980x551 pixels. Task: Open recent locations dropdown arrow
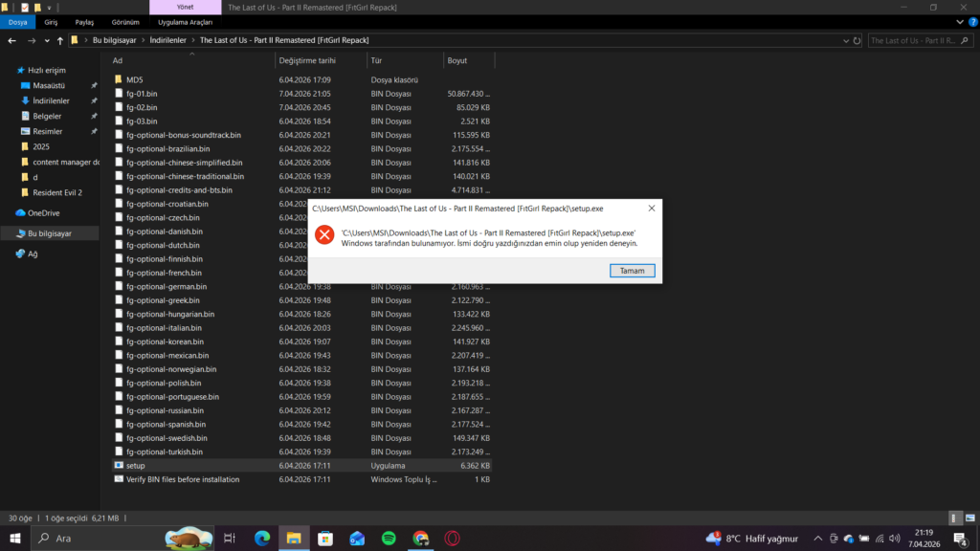click(x=47, y=40)
